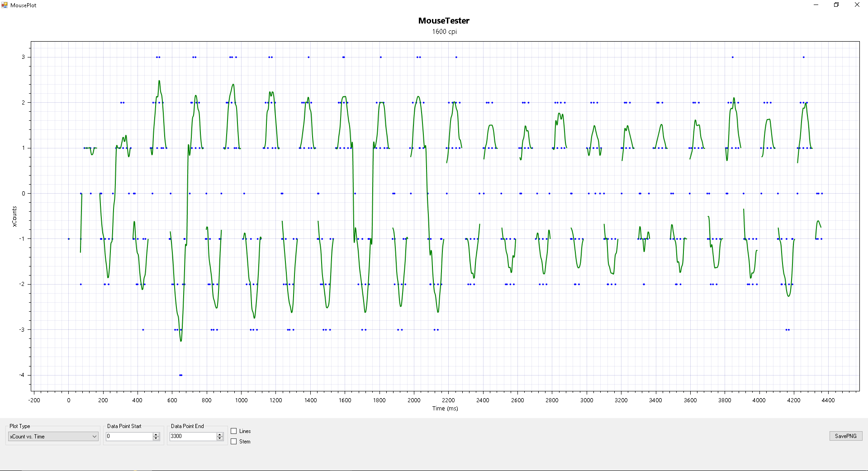Screen dimensions: 868x471
Task: Click the SavePNG button
Action: click(x=845, y=436)
